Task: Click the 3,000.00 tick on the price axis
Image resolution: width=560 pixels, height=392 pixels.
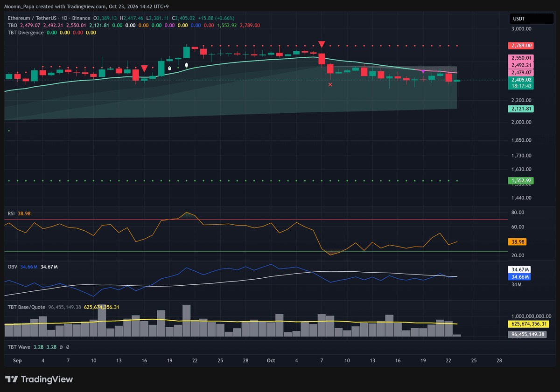Action: [x=522, y=29]
